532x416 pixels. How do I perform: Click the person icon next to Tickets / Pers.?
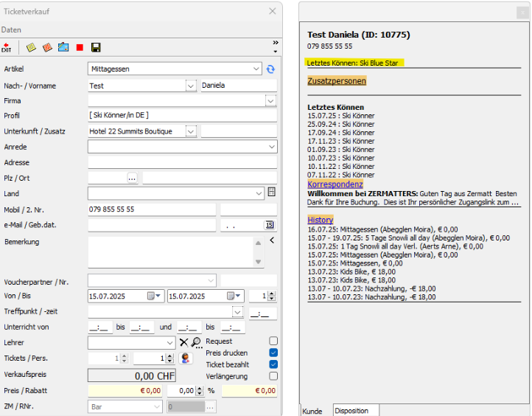point(186,358)
